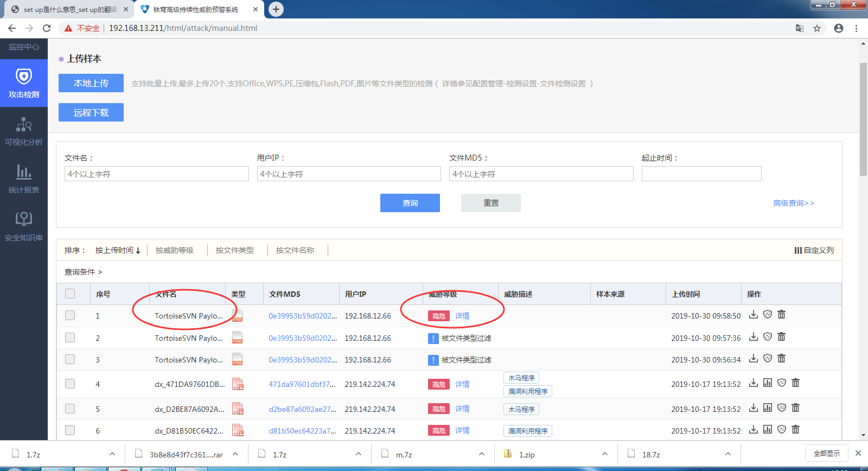
Task: Open MD5 link 471da97601dbf37
Action: [x=302, y=384]
